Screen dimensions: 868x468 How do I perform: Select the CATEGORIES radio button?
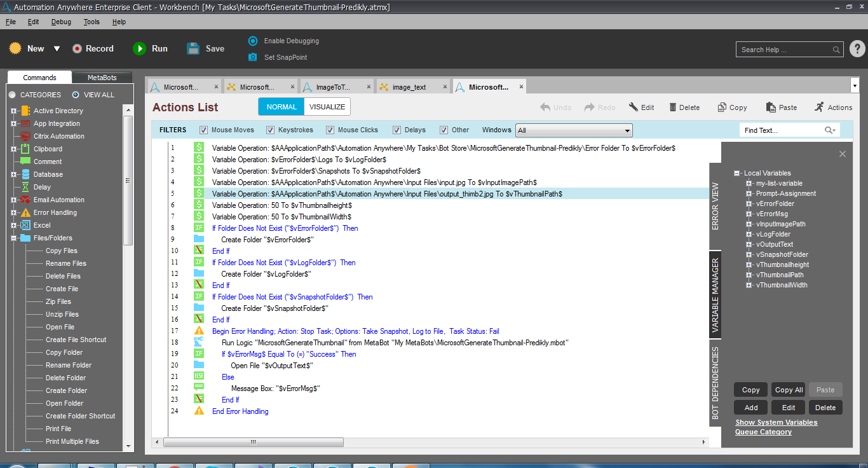pyautogui.click(x=12, y=95)
